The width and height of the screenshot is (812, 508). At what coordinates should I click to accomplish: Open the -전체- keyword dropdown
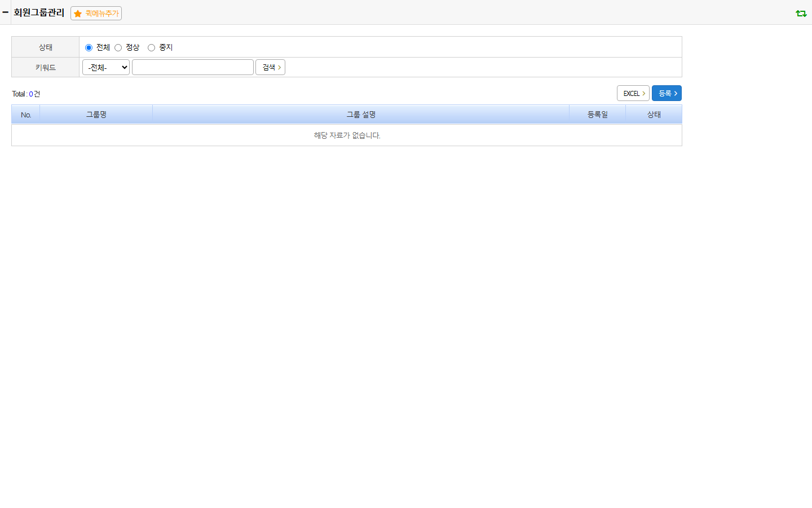(x=106, y=67)
